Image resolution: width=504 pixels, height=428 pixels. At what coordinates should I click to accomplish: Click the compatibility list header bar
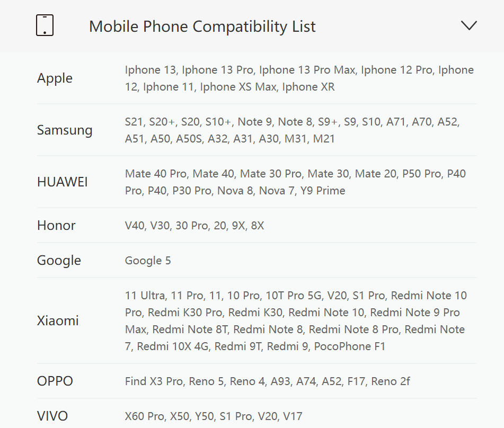[x=252, y=26]
